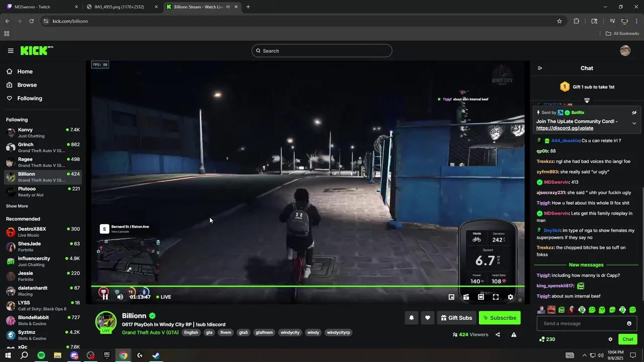The height and width of the screenshot is (362, 644).
Task: Go to Home in sidebar
Action: tap(25, 71)
